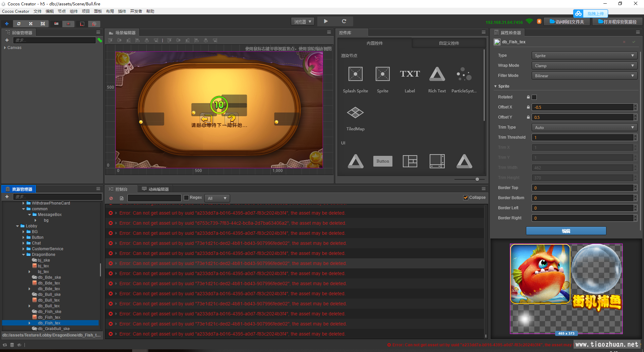
Task: Collapse the DragonBone folder
Action: (23, 255)
